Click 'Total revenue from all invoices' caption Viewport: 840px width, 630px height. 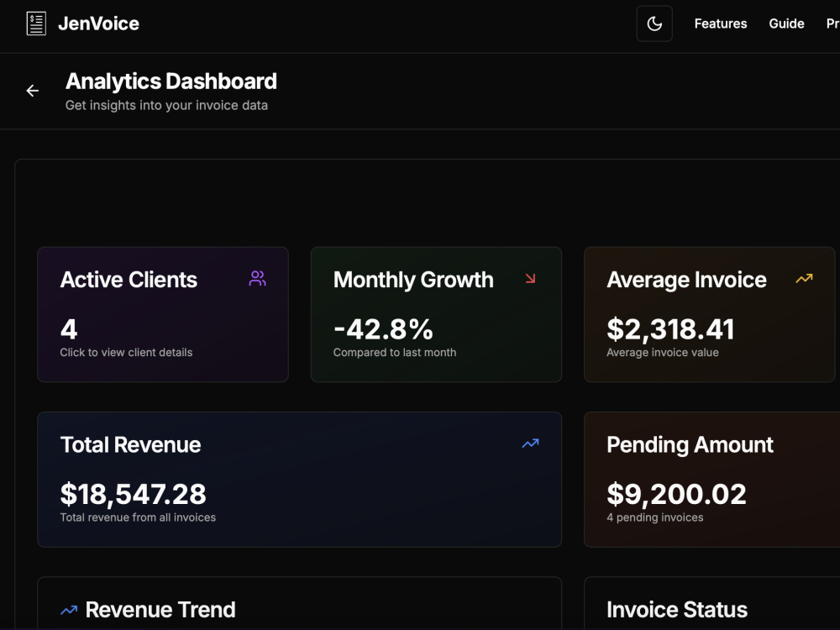(x=138, y=517)
